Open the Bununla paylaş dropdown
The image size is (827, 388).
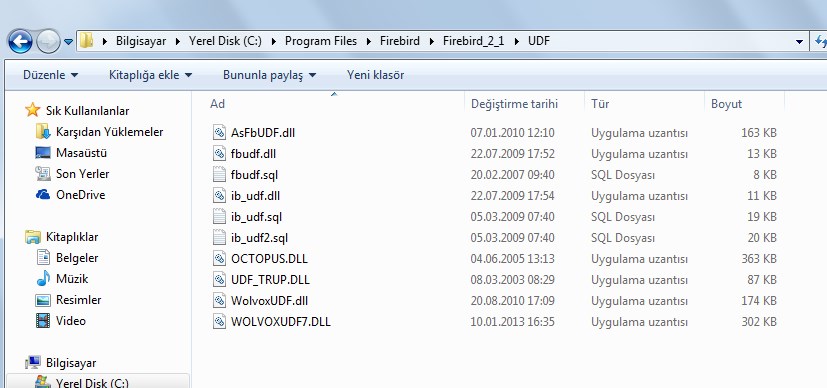tap(270, 75)
